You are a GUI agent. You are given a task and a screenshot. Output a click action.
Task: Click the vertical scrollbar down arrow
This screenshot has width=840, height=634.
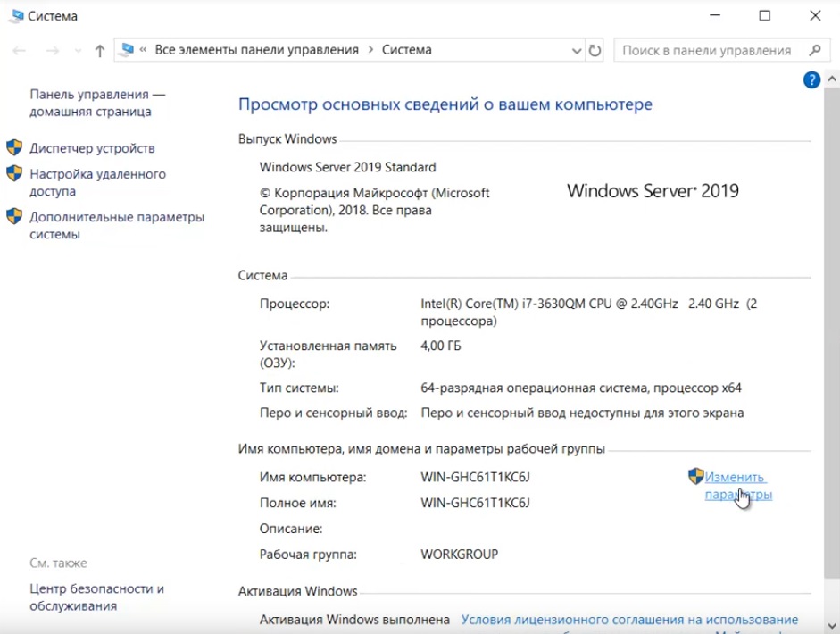click(x=832, y=626)
